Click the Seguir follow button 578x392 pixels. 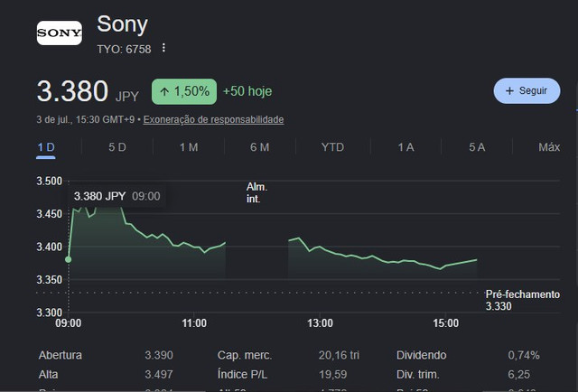click(527, 90)
